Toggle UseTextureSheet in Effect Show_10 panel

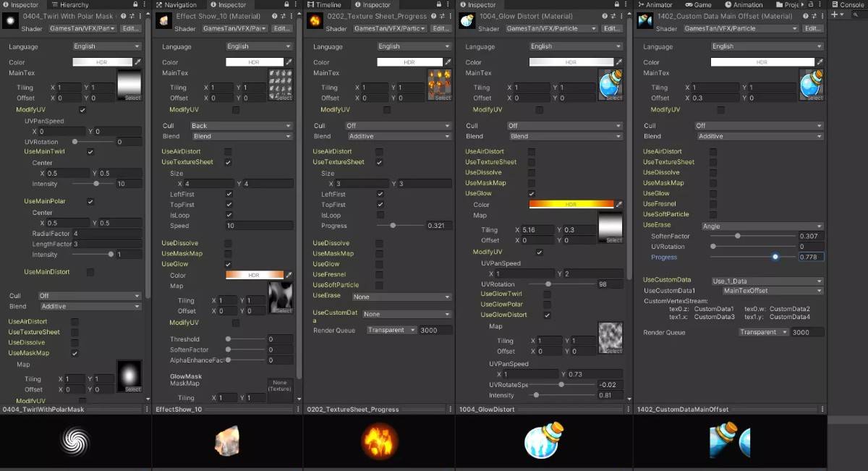coord(229,162)
